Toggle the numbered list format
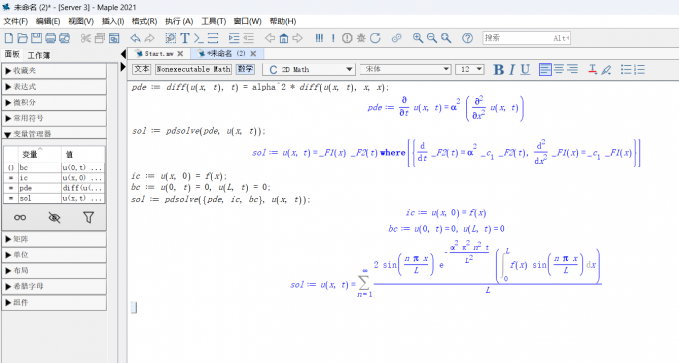The width and height of the screenshot is (679, 363). click(639, 69)
